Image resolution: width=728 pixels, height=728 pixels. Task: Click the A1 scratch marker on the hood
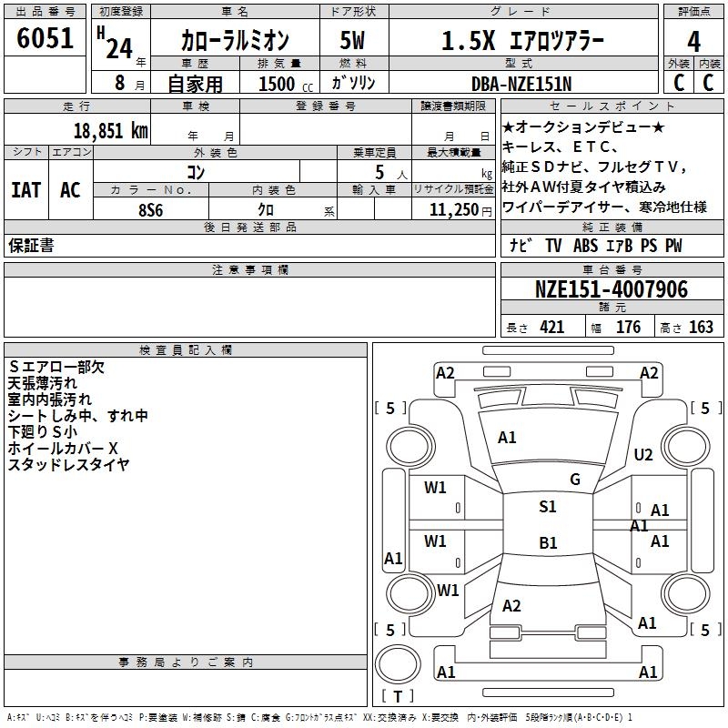pyautogui.click(x=507, y=438)
